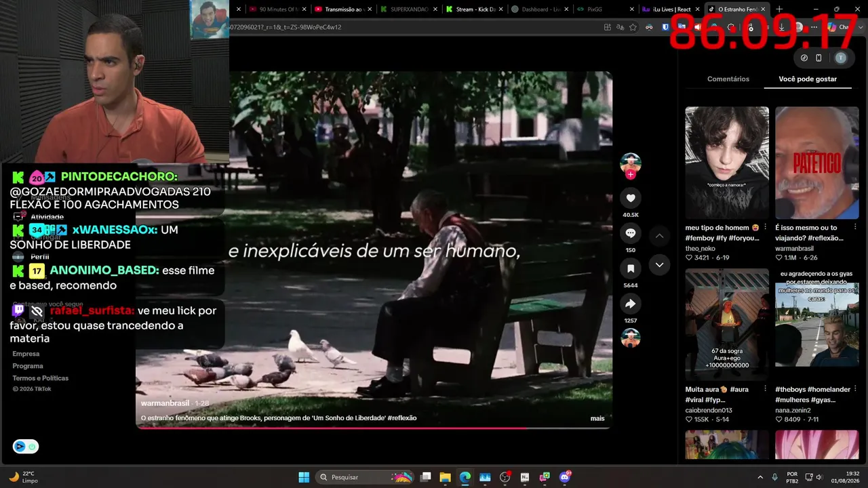The width and height of the screenshot is (868, 488).
Task: Switch to the SUPERXANDAO browser tab
Action: [407, 9]
